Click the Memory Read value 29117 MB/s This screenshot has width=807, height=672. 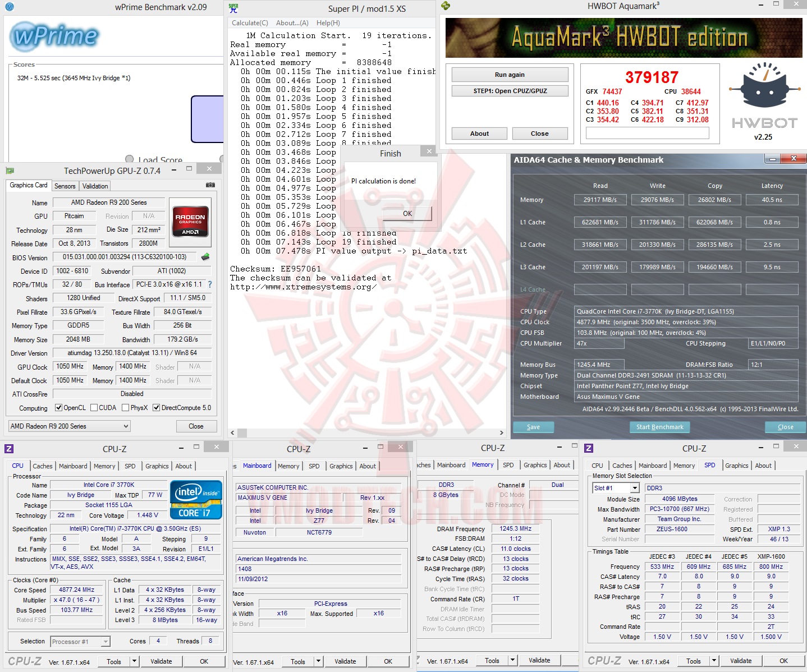(600, 200)
